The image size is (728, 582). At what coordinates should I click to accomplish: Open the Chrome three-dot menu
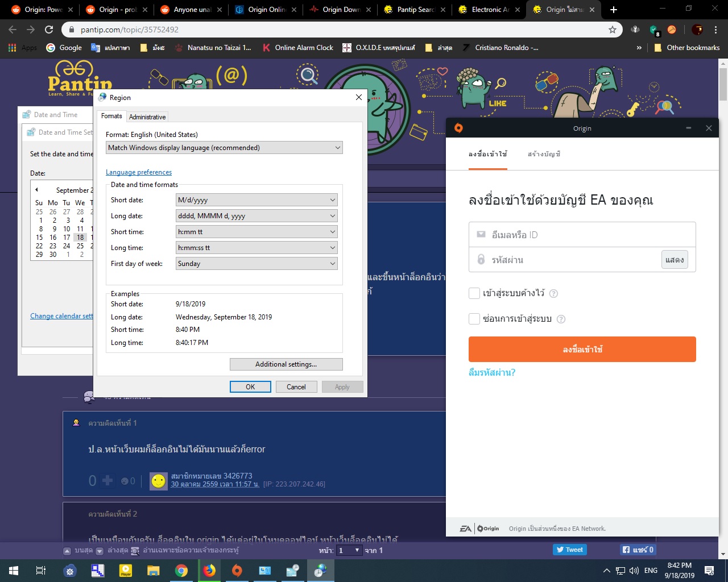pos(716,30)
